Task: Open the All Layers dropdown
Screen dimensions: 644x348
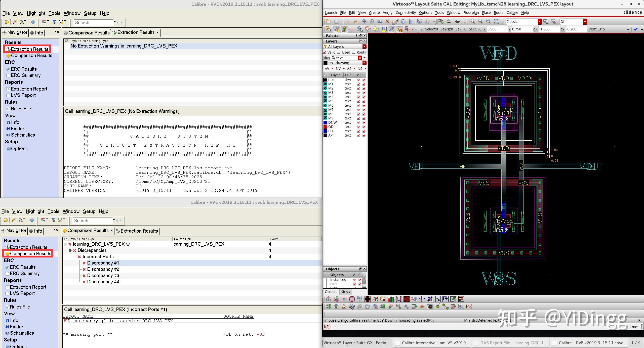Action: click(x=365, y=47)
